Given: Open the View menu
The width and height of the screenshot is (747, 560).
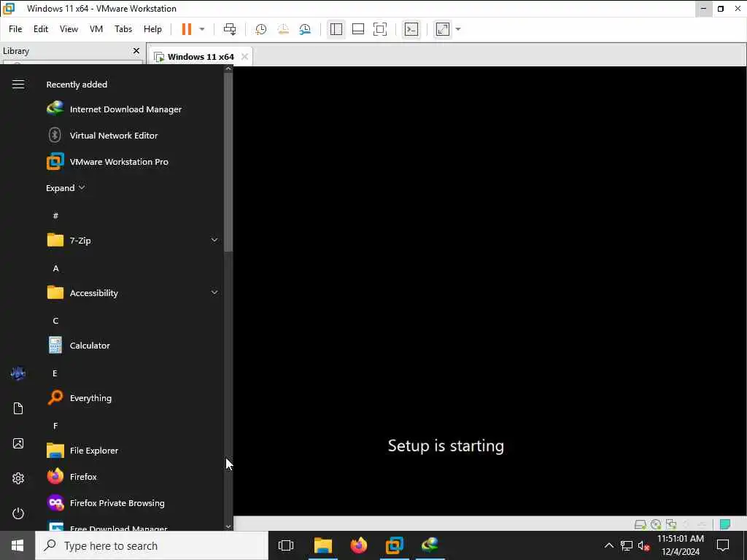Looking at the screenshot, I should (x=69, y=29).
